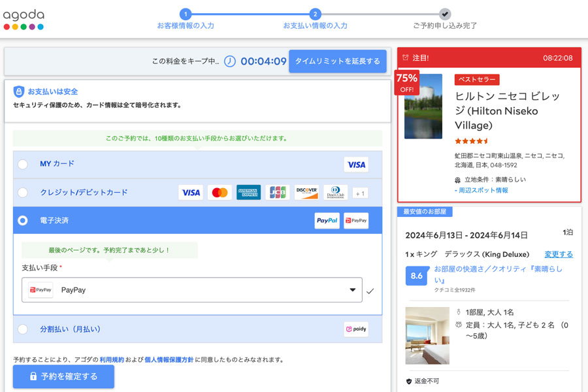The image size is (588, 392).
Task: Click the Discover card logo
Action: pos(306,193)
